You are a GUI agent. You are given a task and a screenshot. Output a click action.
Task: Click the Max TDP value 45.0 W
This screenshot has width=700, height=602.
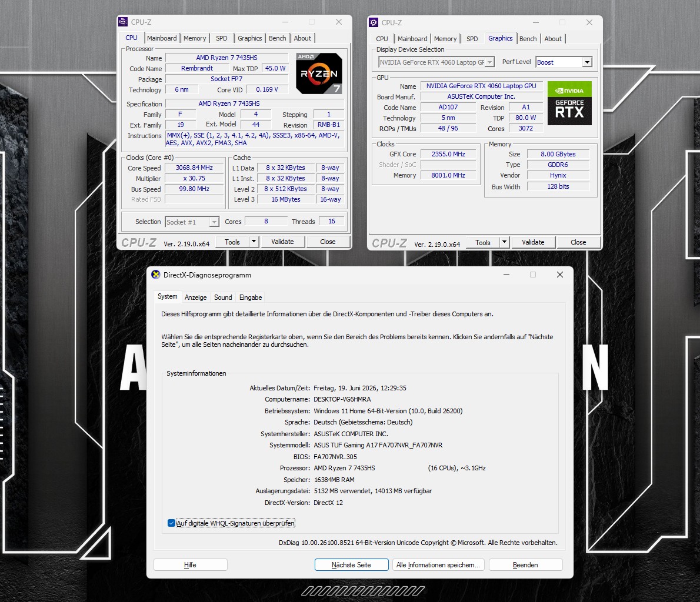(x=275, y=68)
